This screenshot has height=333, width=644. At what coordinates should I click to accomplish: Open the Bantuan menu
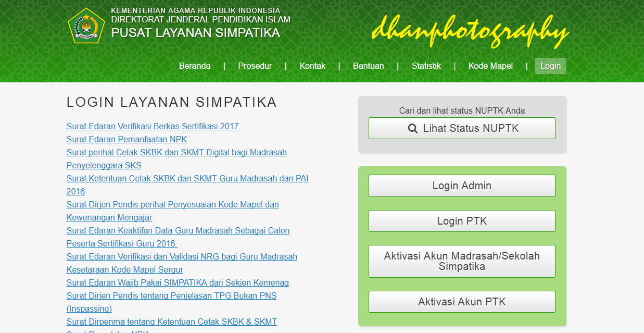tap(368, 66)
